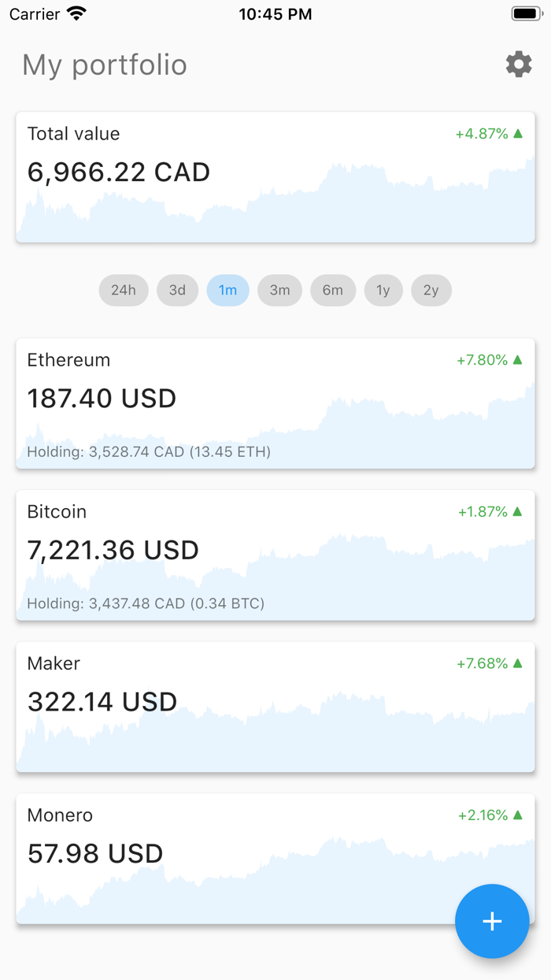Switch the chart range to 2y
This screenshot has height=980, width=551.
point(431,290)
